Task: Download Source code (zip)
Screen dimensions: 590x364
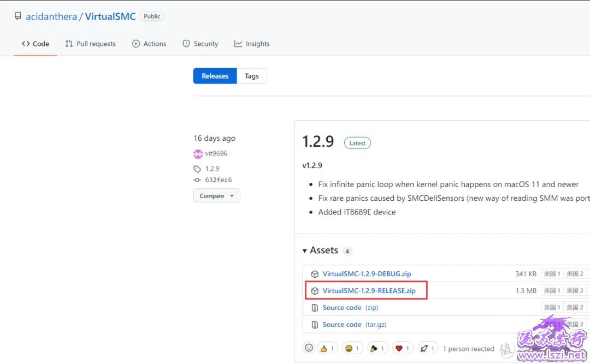Action: (350, 308)
